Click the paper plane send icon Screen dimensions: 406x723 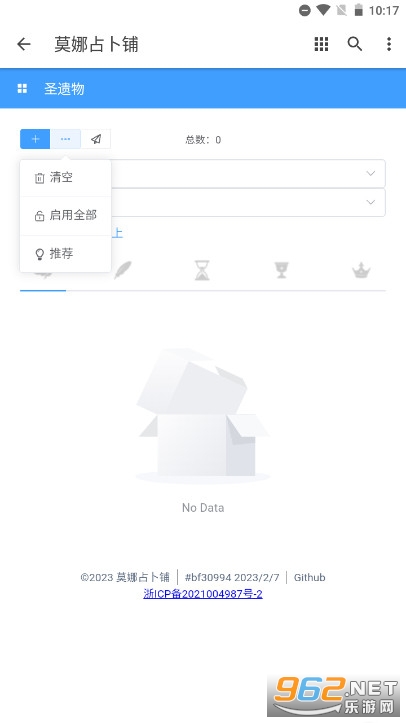96,139
